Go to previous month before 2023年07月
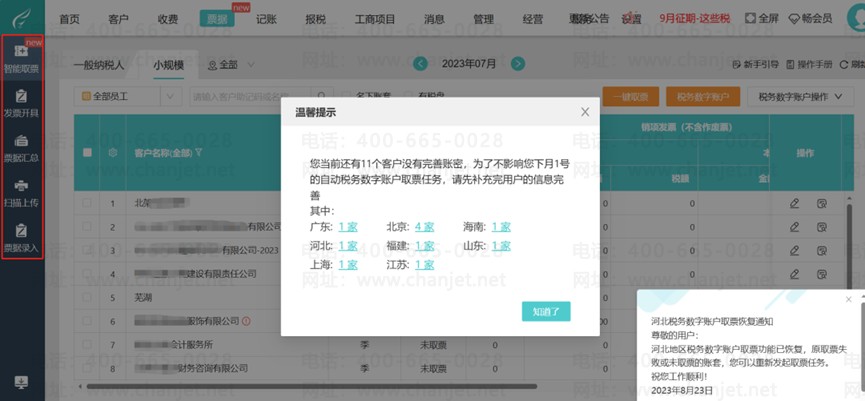865x401 pixels. [420, 64]
